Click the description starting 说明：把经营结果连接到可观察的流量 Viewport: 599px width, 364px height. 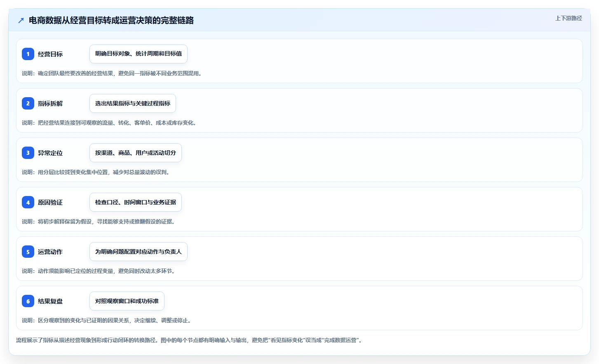[x=109, y=123]
